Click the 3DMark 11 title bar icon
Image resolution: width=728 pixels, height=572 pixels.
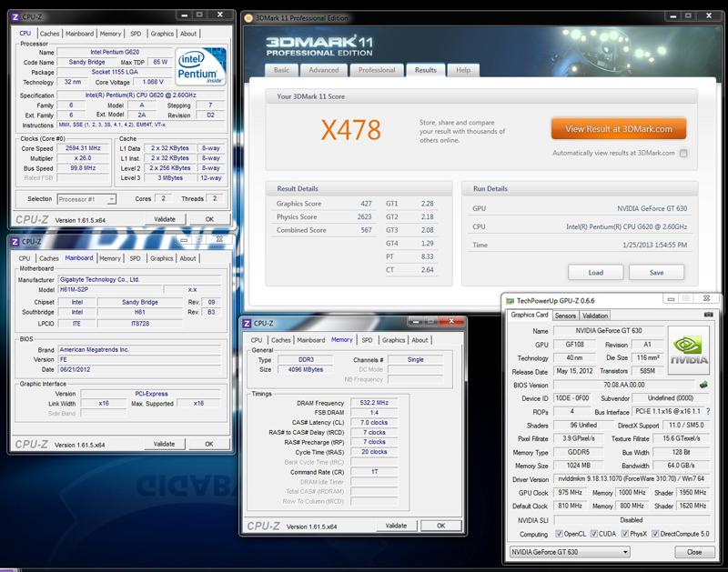248,18
